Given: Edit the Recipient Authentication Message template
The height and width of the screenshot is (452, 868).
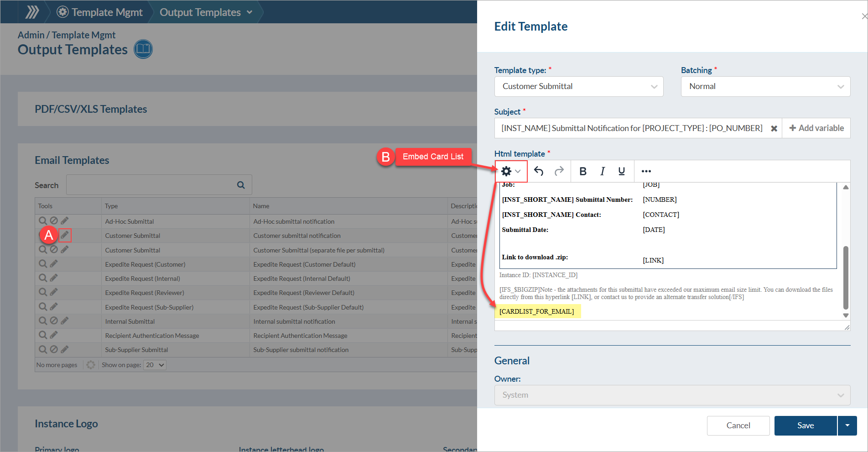Looking at the screenshot, I should tap(54, 335).
